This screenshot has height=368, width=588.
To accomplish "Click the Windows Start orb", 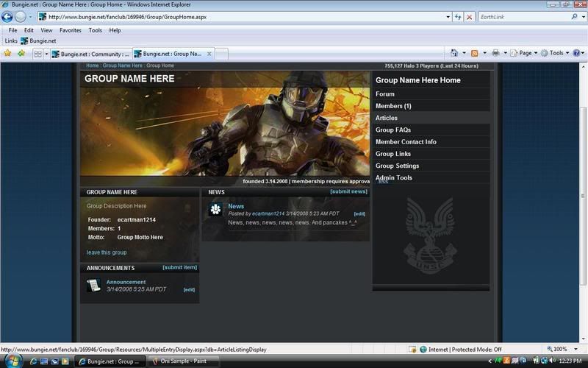I will pos(12,361).
